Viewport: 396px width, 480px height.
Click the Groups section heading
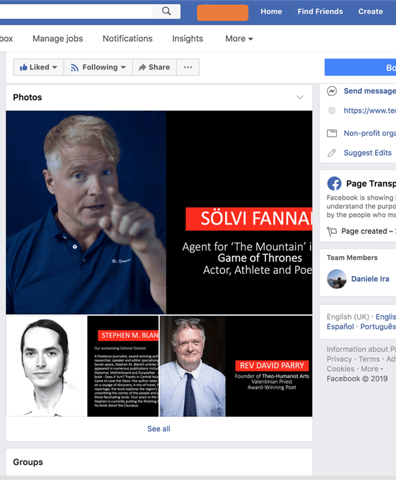tap(28, 462)
